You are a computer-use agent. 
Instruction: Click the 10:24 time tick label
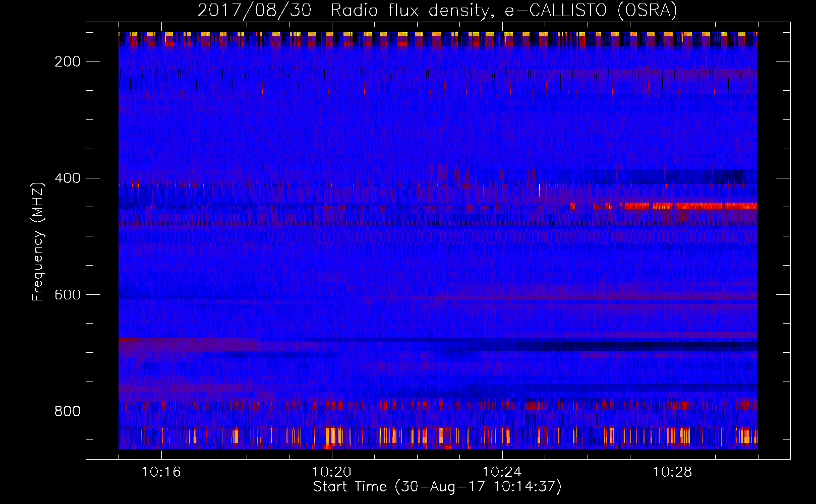coord(502,472)
